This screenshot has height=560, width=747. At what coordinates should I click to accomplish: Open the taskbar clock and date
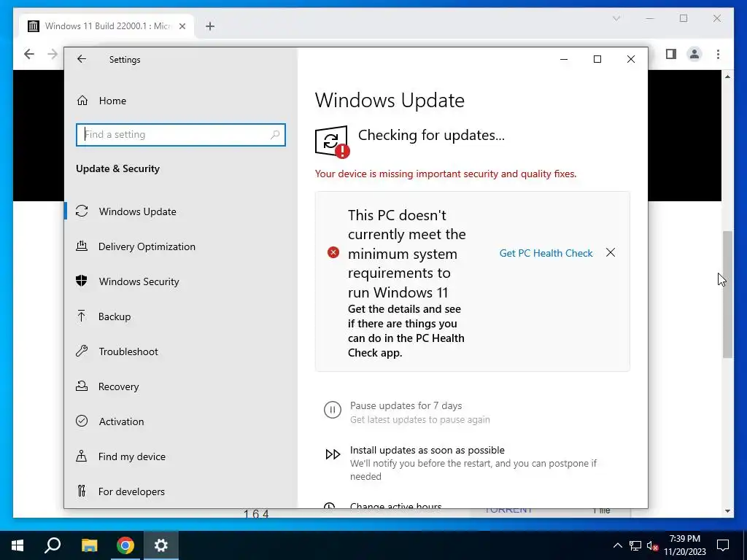coord(684,545)
